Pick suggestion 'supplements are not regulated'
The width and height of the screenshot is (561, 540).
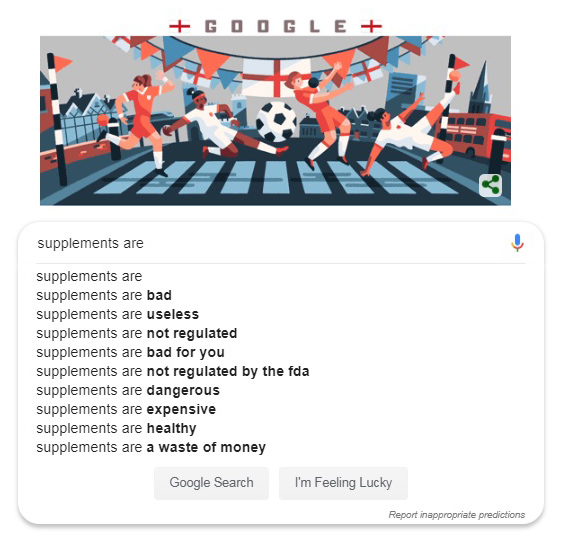pos(137,333)
